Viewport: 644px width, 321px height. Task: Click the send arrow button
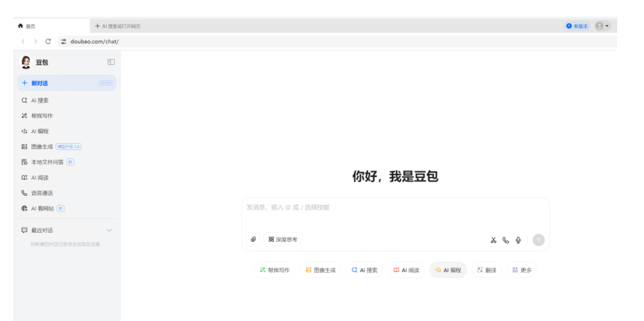539,240
